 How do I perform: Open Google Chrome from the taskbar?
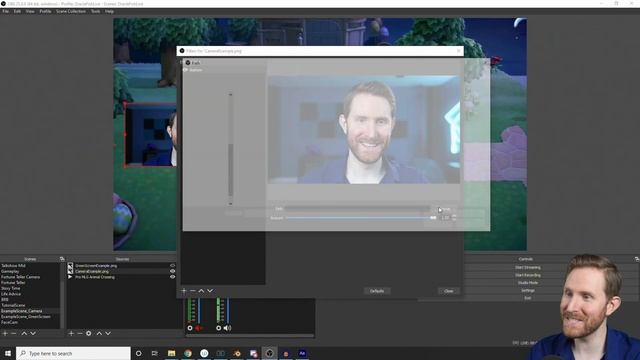(x=188, y=353)
